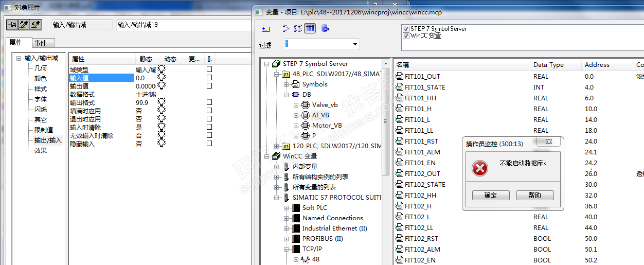Toggle the indirect checkbox for 输入时清除
Image resolution: width=644 pixels, height=265 pixels.
[x=209, y=127]
